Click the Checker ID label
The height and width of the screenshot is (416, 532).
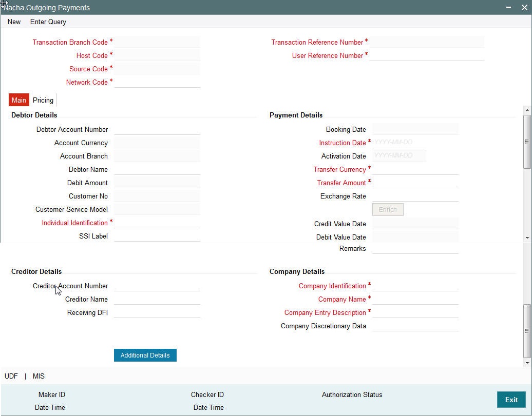[x=207, y=394]
